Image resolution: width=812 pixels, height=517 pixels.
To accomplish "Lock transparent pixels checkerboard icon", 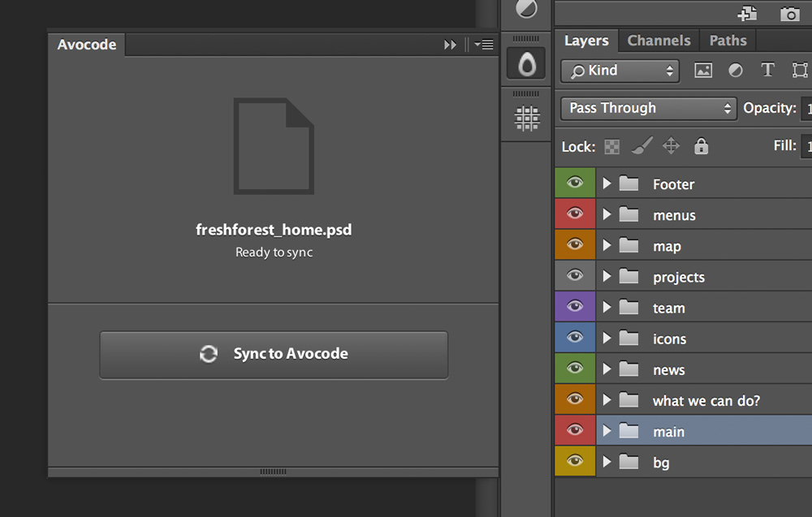I will pyautogui.click(x=611, y=146).
